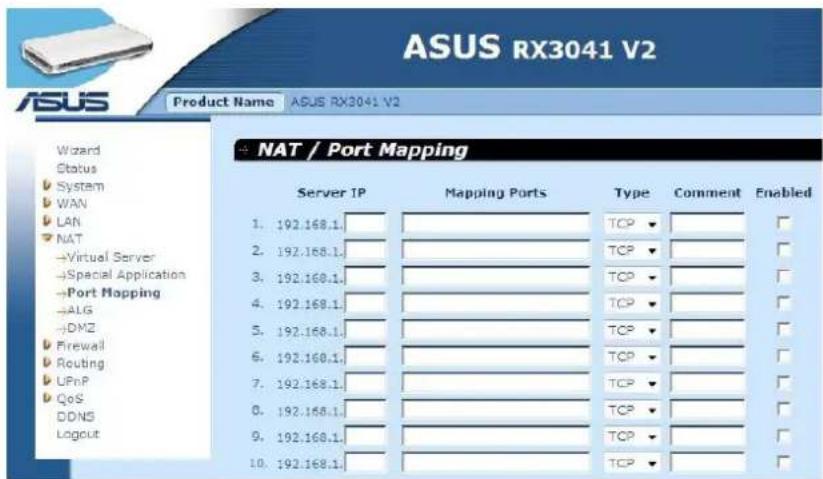Image resolution: width=823 pixels, height=479 pixels.
Task: Enable port mapping rule 3
Action: tap(783, 276)
